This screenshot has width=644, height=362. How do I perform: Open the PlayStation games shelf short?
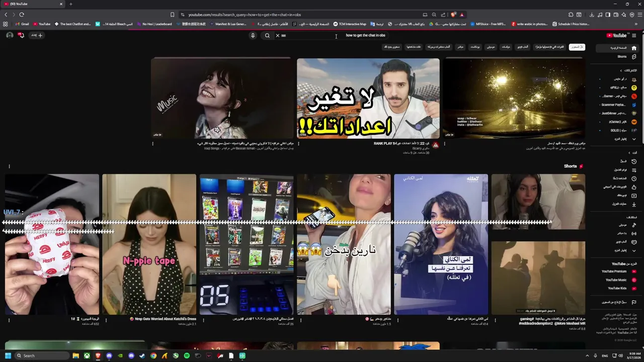(x=247, y=244)
